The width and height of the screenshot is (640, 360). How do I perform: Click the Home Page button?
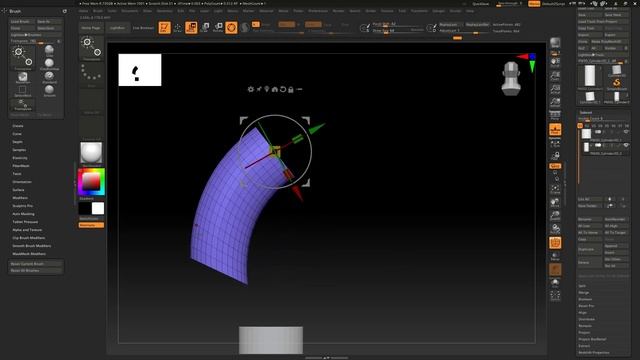[91, 28]
